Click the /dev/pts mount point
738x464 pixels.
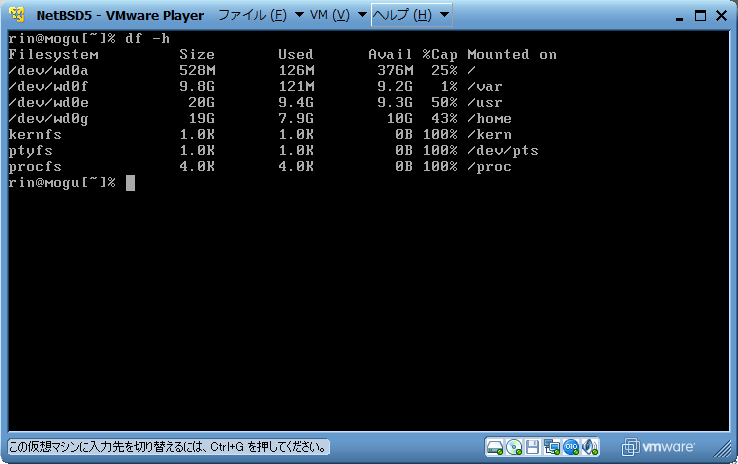(x=503, y=151)
